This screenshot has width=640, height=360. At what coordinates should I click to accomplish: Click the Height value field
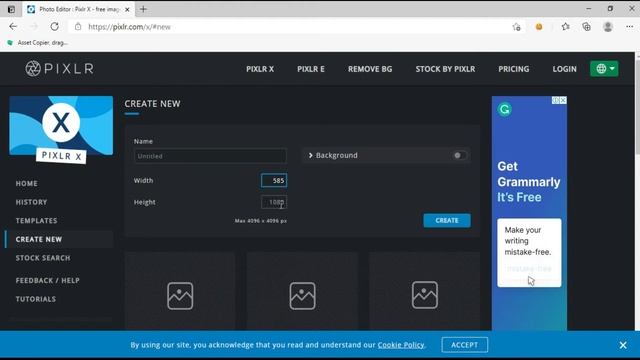click(x=274, y=202)
